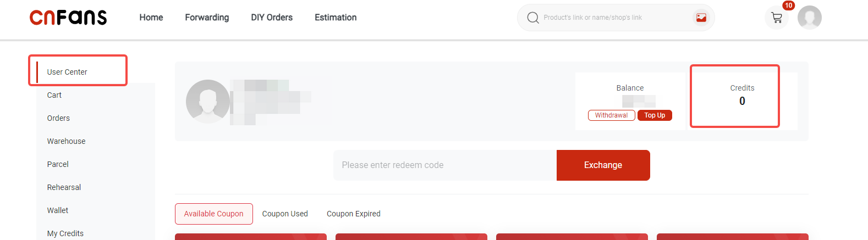Screen dimensions: 868x240
Task: Click the Top Up button
Action: tap(655, 115)
